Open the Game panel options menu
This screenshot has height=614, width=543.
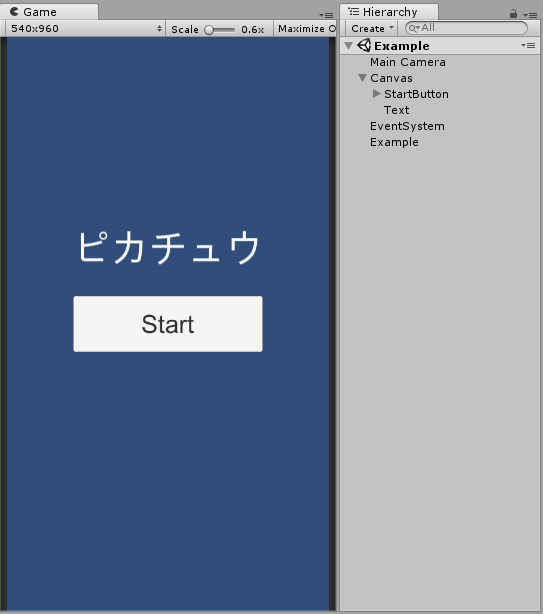[326, 15]
